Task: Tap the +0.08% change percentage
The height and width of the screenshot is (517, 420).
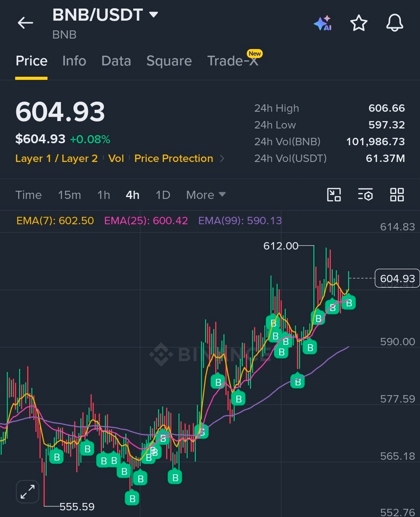Action: 90,139
